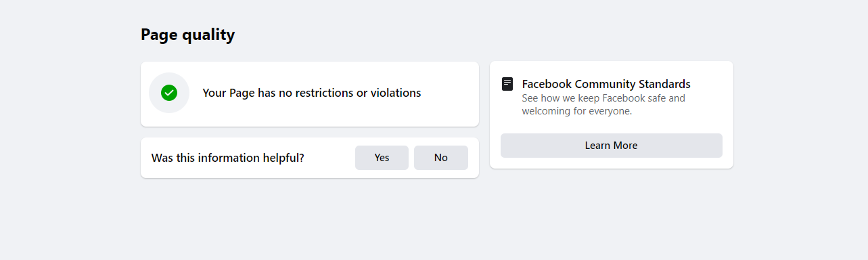Click the word 'quality' in the page heading
The width and height of the screenshot is (868, 260).
(x=208, y=35)
